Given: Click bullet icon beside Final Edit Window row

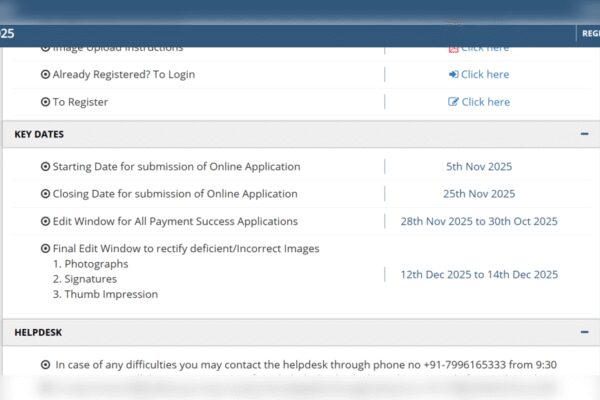Looking at the screenshot, I should coord(46,248).
